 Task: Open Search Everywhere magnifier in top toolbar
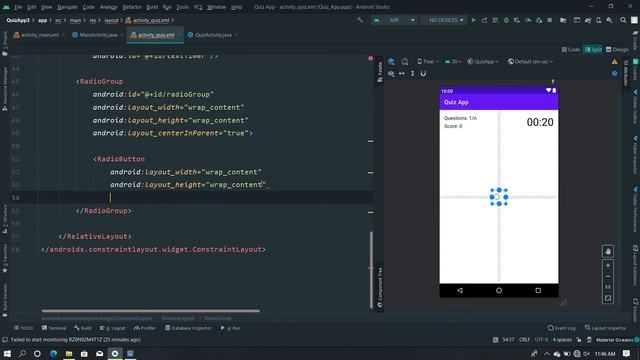pyautogui.click(x=623, y=20)
